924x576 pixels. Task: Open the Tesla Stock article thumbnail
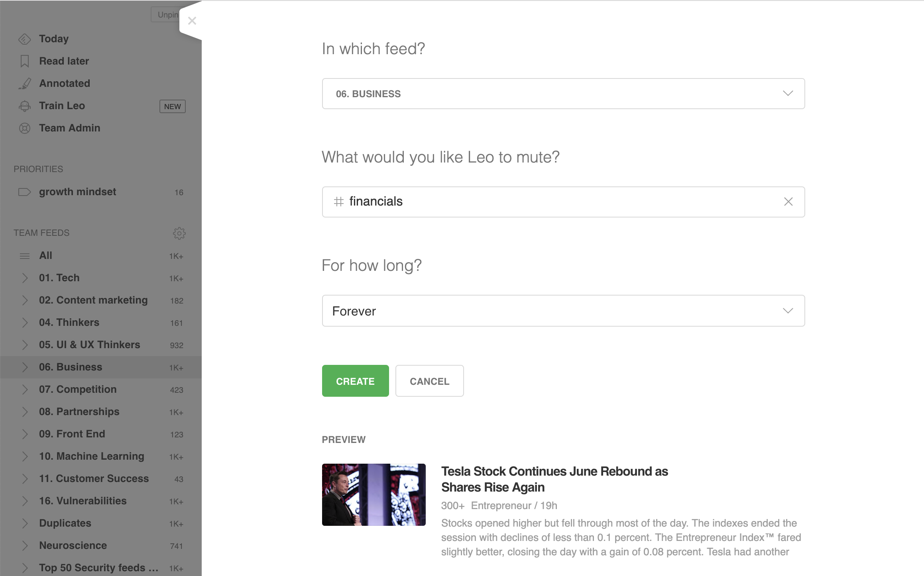[374, 495]
